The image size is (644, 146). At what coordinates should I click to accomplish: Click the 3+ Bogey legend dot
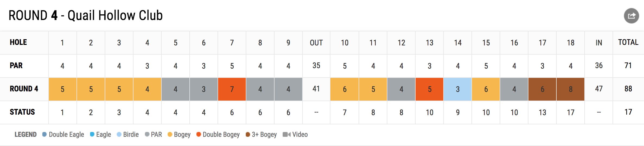point(248,134)
